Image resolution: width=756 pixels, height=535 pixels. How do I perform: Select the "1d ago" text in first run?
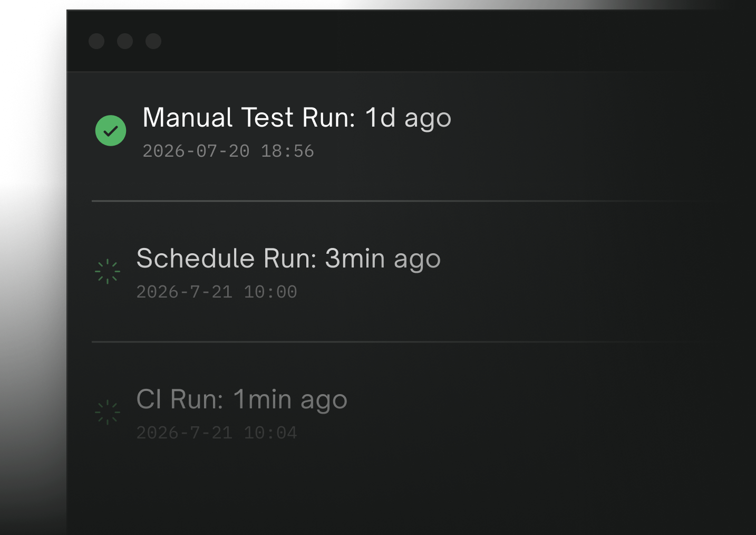(x=408, y=117)
